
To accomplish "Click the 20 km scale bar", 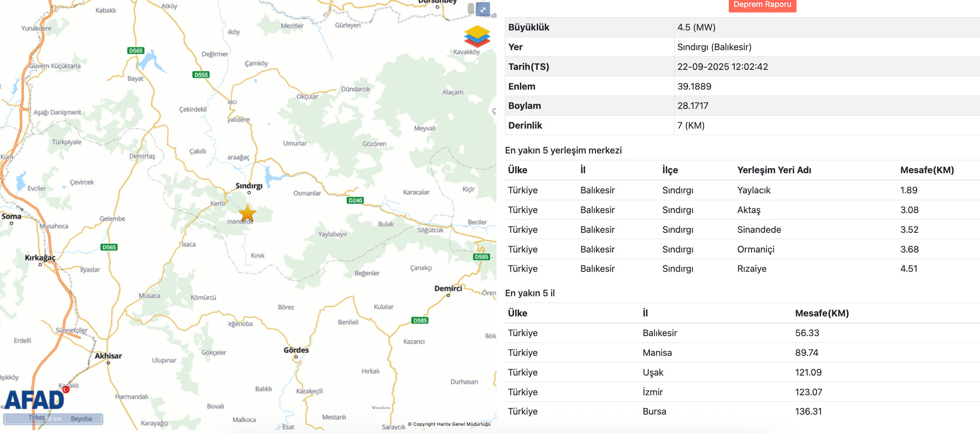I will (53, 419).
